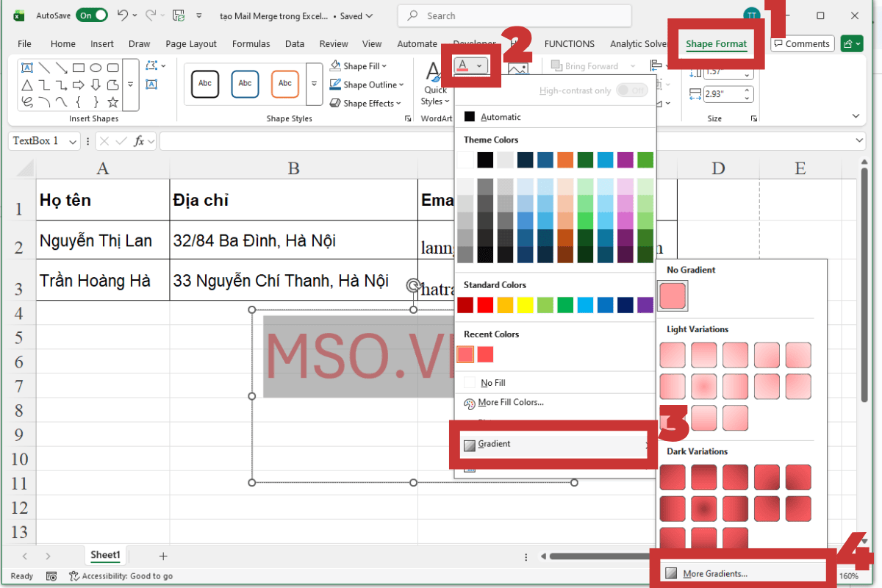Expand the Shape Styles gallery
882x588 pixels.
(314, 83)
